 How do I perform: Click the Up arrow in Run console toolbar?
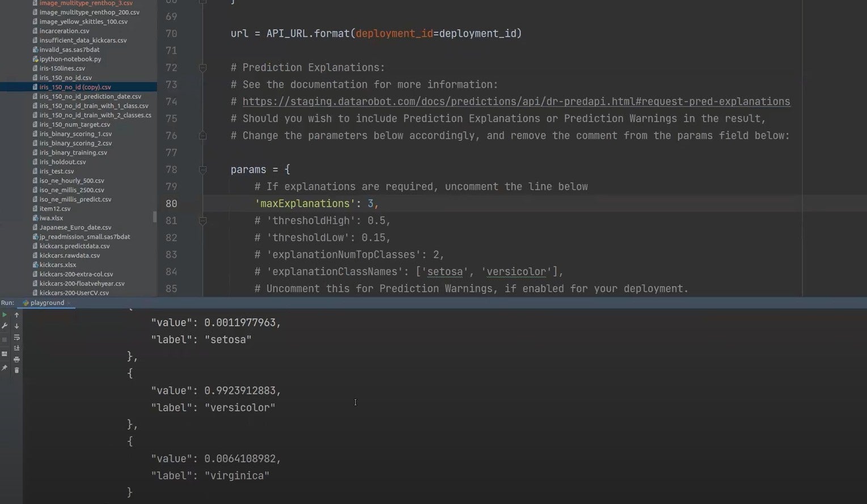pos(16,315)
